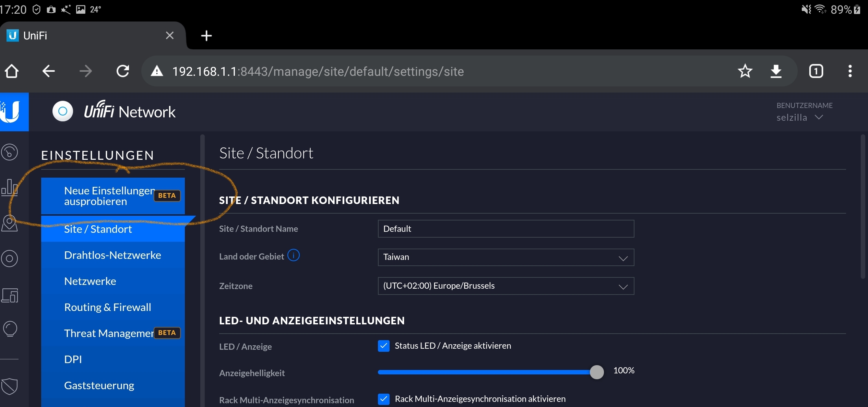Click the browser reload icon
Viewport: 868px width, 407px height.
123,71
